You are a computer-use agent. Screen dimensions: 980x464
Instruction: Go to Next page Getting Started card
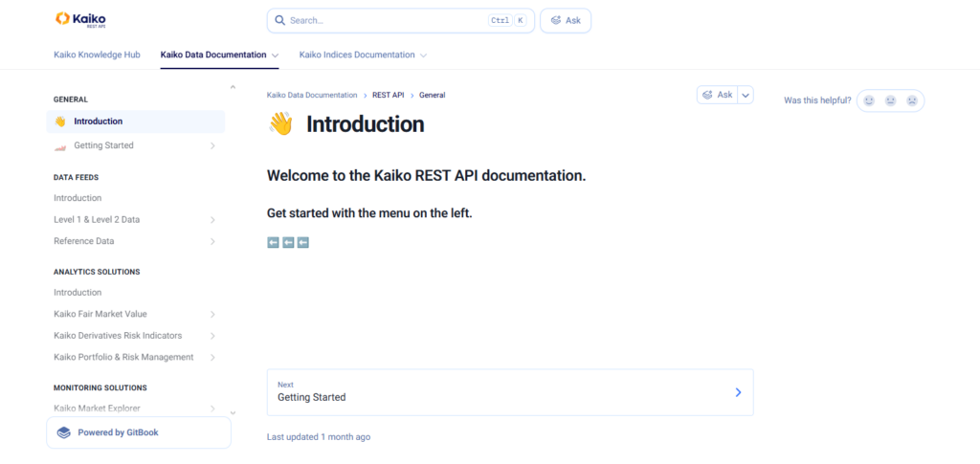[x=510, y=392]
